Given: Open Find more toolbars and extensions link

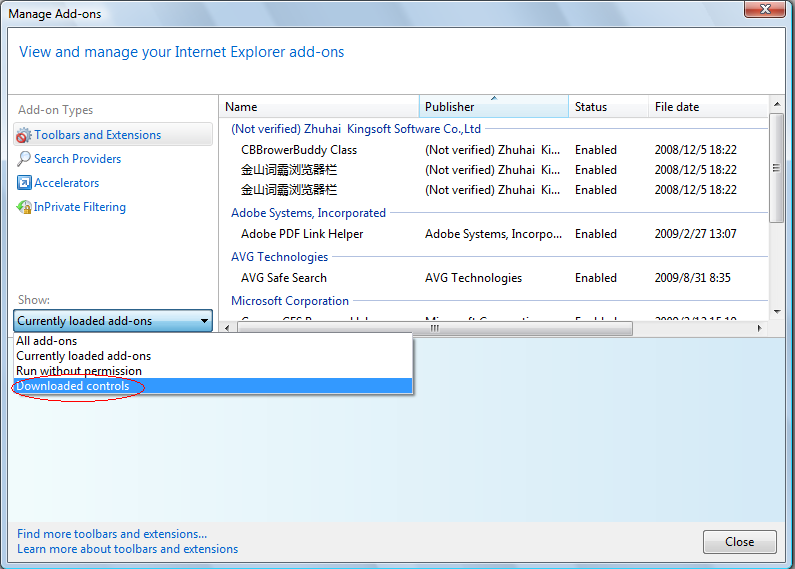Looking at the screenshot, I should [x=112, y=534].
